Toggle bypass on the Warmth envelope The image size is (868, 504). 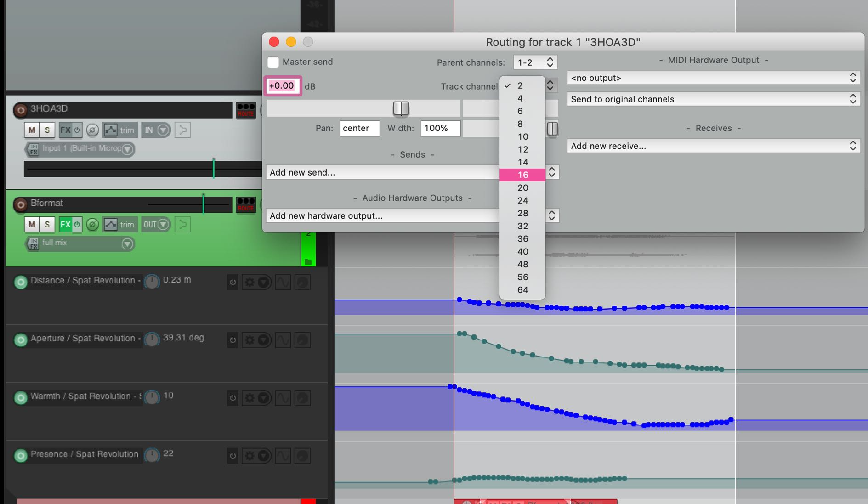(x=233, y=398)
